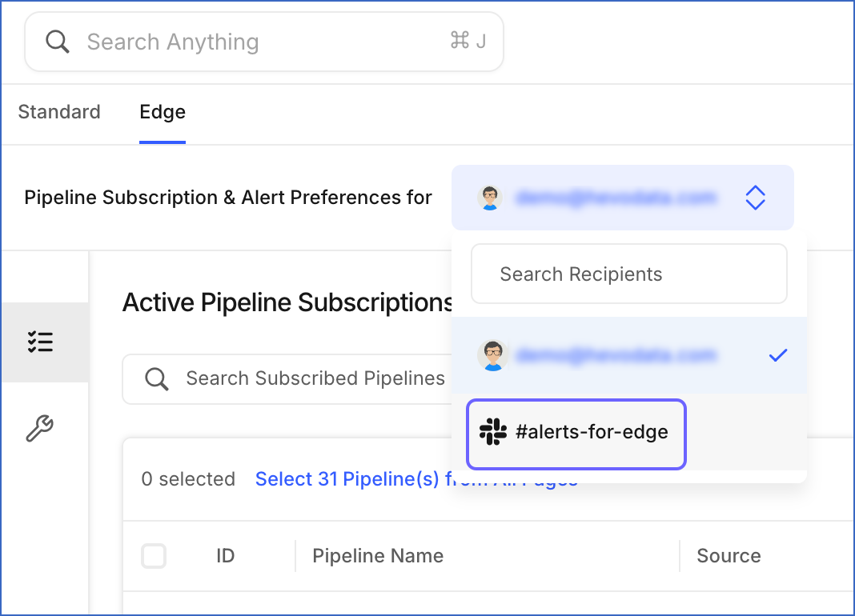Click Select 31 Pipeline(s) from All Pages

pos(416,478)
